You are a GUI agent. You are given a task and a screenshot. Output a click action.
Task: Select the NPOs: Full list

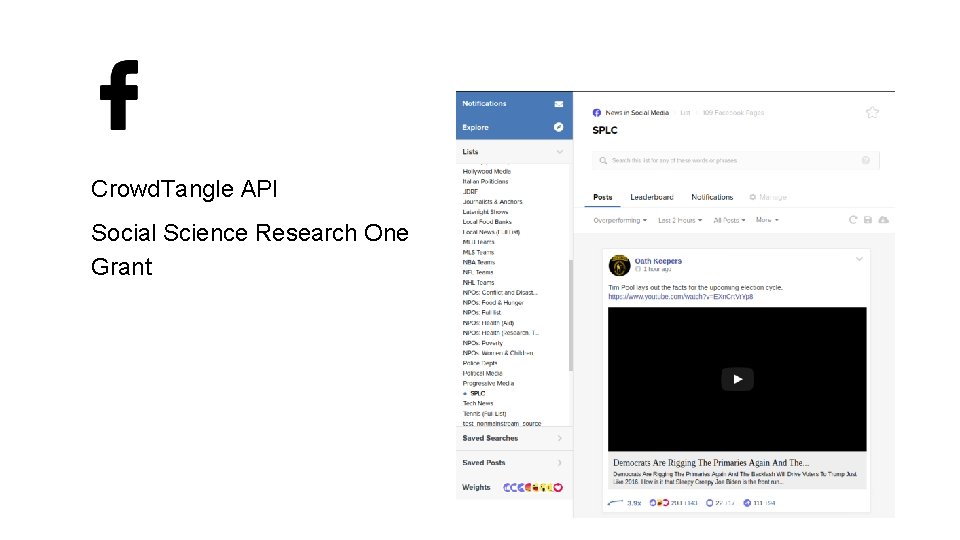click(x=482, y=312)
